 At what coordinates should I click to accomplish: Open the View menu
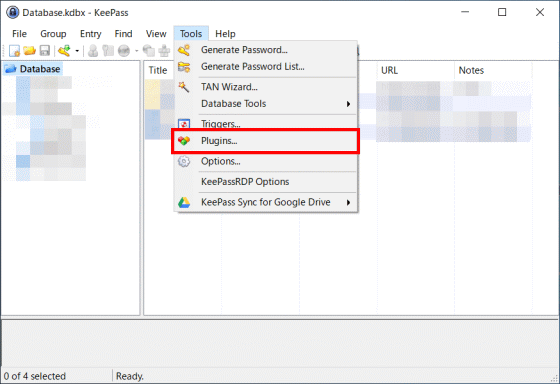coord(156,34)
